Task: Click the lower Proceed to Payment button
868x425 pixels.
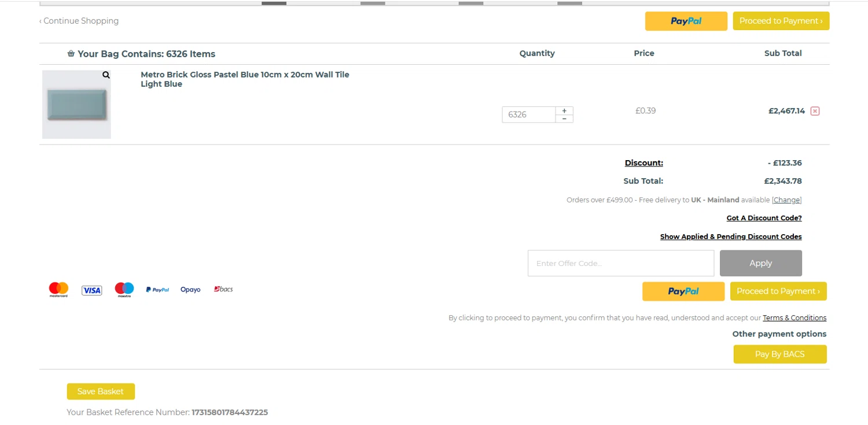Action: [778, 291]
